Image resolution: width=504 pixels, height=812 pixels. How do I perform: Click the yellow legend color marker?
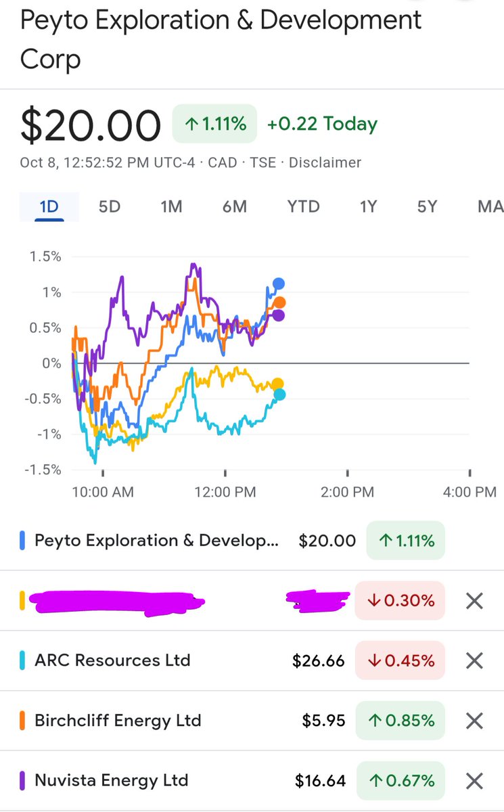coord(23,600)
